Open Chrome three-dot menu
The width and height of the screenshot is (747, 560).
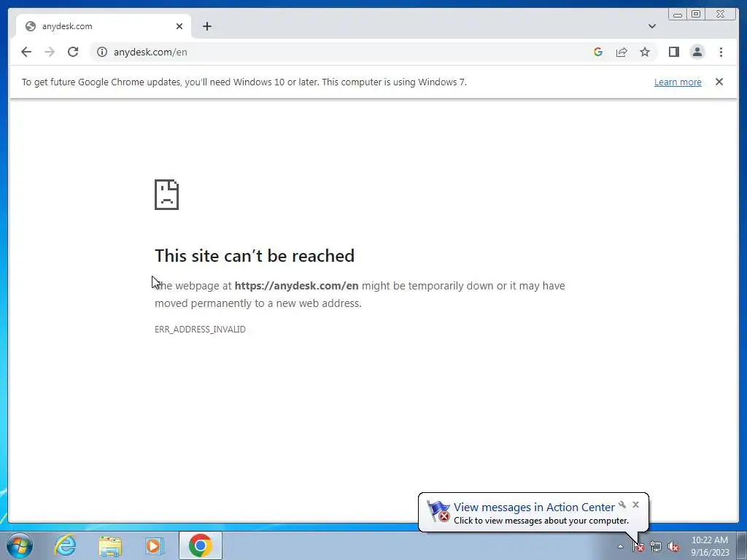pos(721,52)
